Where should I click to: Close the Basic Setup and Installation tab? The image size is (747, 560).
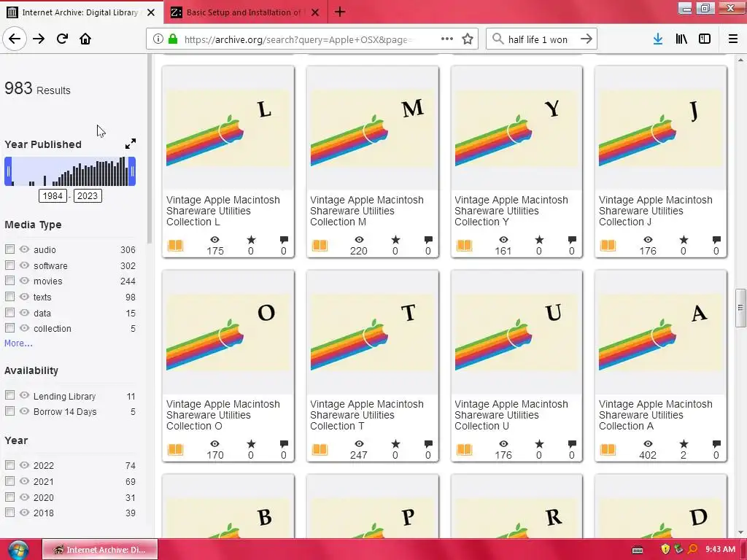point(315,12)
